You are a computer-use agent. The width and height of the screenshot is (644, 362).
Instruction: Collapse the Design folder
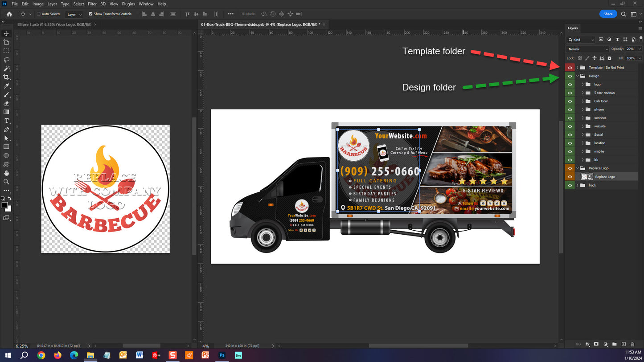coord(578,76)
